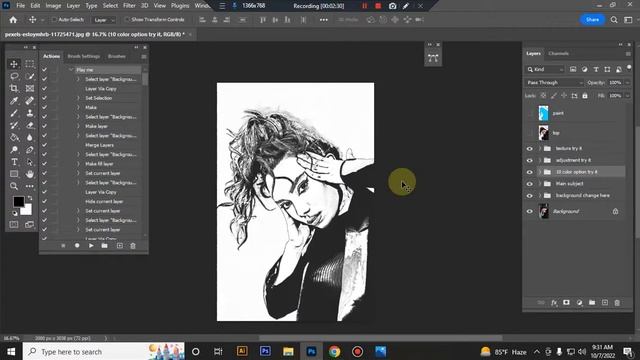Hide the 'texture try it' group
Viewport: 640px width, 360px height.
tap(529, 149)
